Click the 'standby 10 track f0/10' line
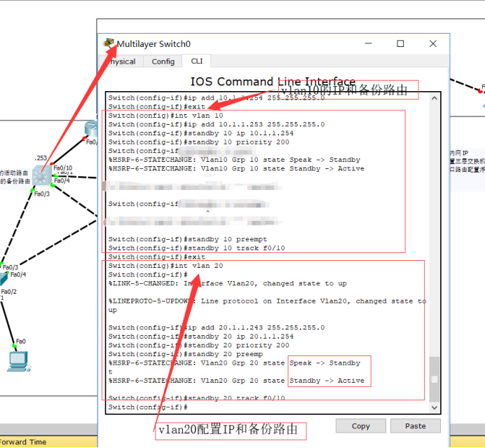 (196, 248)
